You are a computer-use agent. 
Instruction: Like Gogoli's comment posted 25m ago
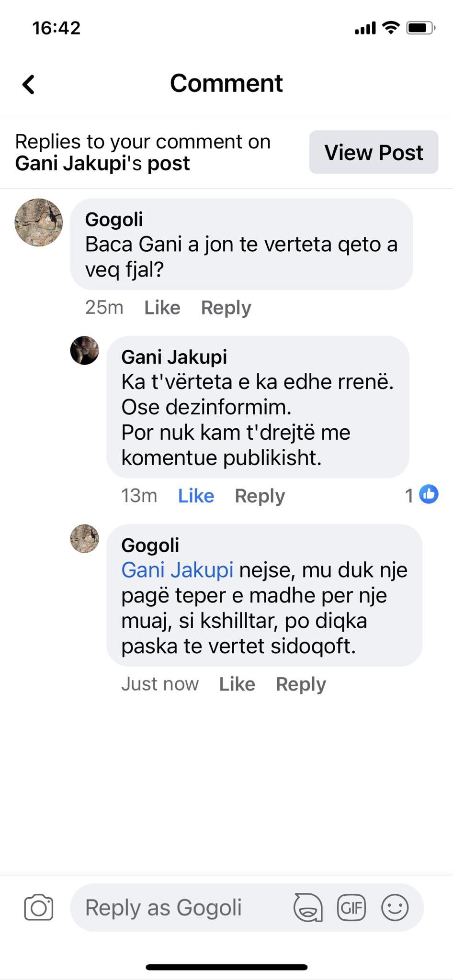[x=162, y=308]
